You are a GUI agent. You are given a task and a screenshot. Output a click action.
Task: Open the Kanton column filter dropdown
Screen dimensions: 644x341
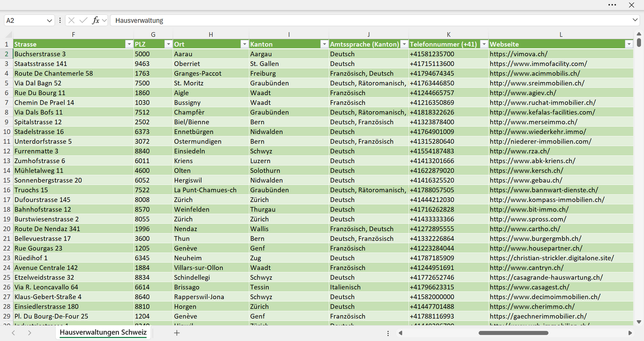324,44
